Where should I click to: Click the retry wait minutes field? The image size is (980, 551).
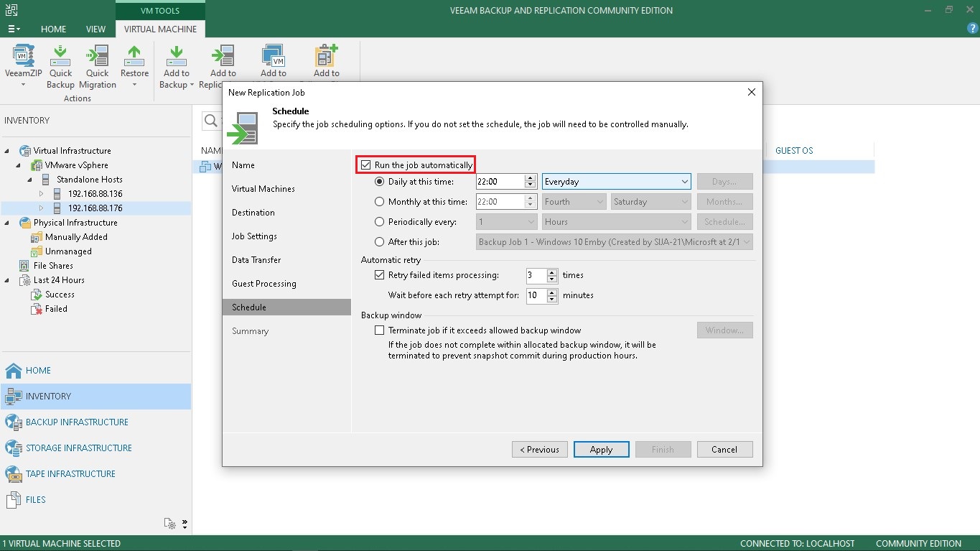(x=536, y=295)
